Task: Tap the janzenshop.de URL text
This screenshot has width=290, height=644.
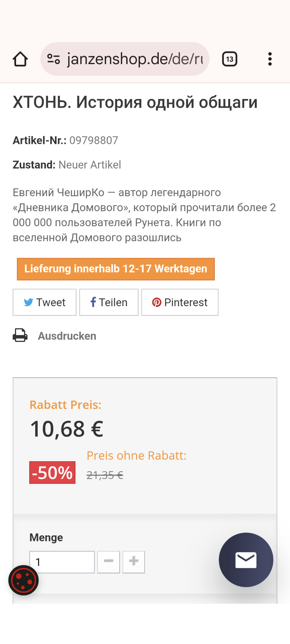Action: [135, 59]
